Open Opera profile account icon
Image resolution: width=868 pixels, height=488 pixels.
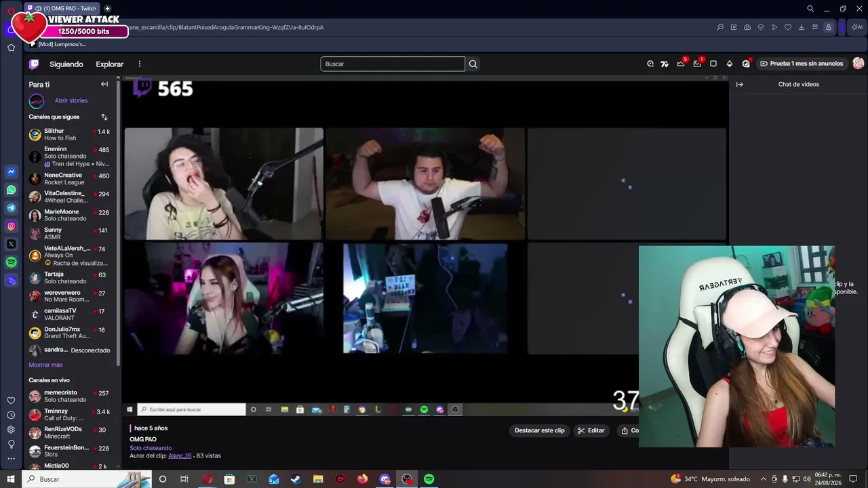[x=829, y=27]
